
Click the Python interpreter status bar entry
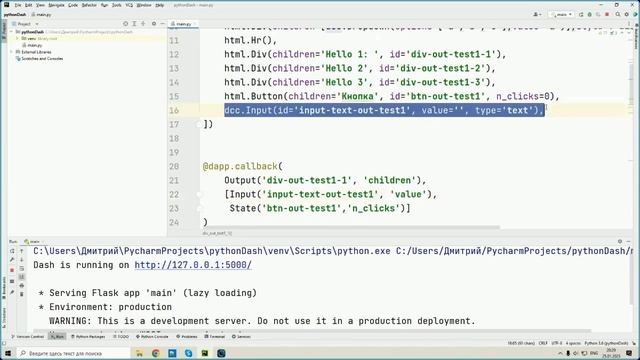pos(606,343)
